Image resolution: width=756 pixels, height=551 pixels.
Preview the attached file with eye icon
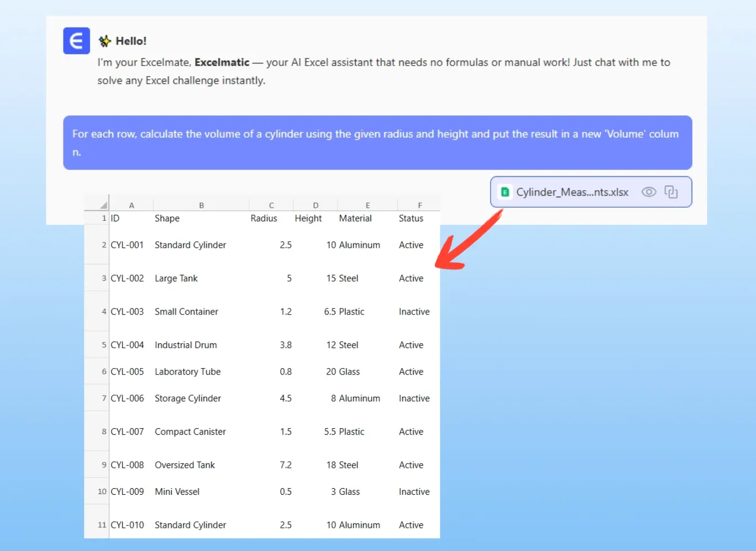coord(649,192)
